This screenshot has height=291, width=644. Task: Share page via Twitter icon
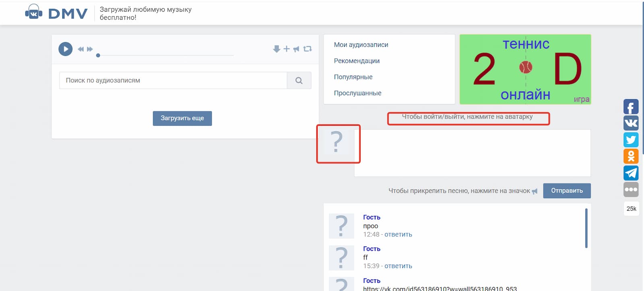pyautogui.click(x=631, y=140)
